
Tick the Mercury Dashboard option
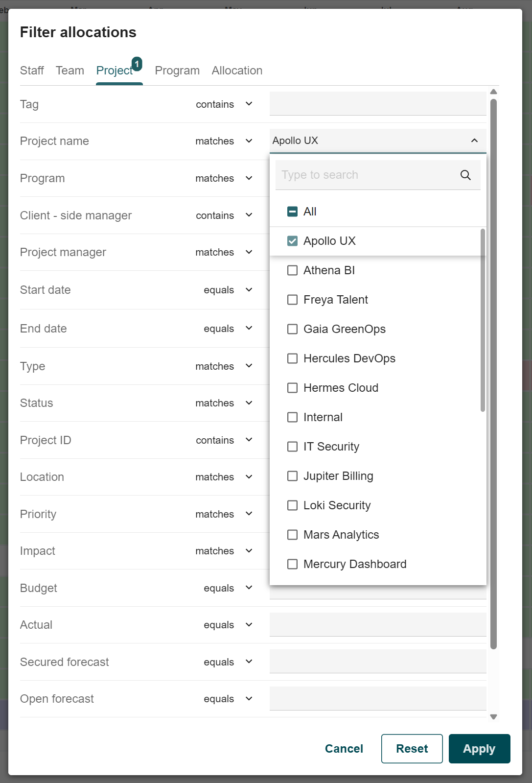pos(292,564)
